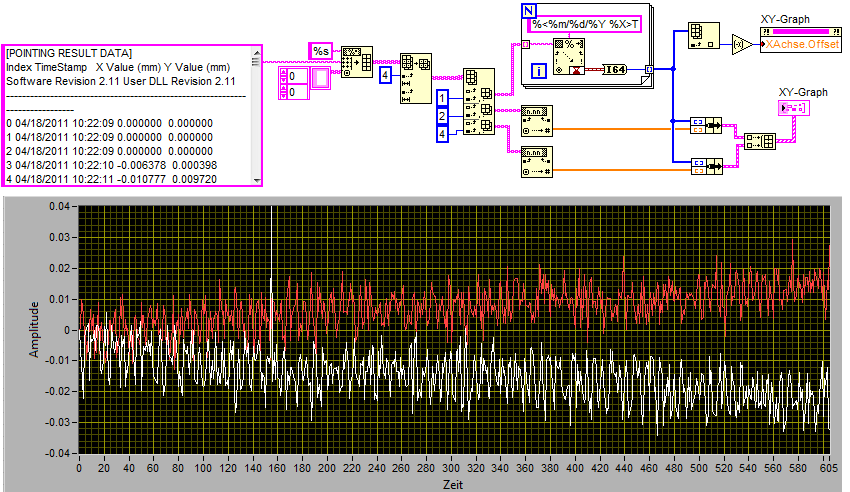The image size is (850, 492).
Task: Click the XY-Graph label above indicator terminal
Action: [803, 92]
